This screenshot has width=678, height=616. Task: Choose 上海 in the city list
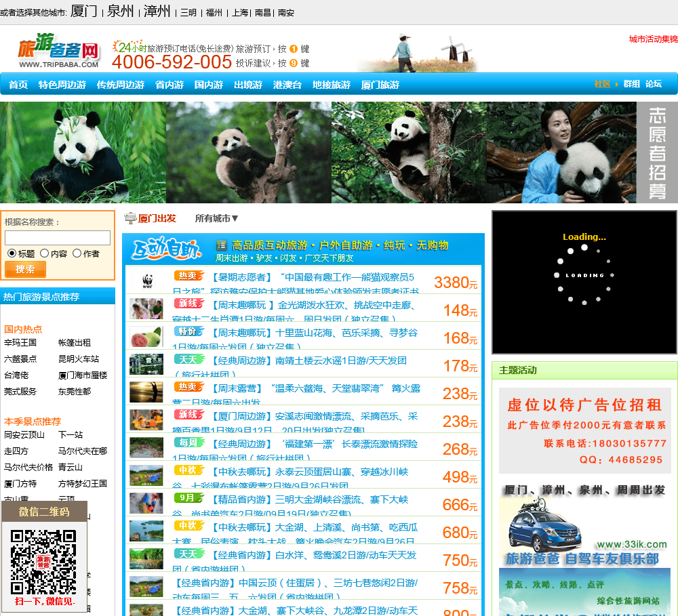[240, 12]
